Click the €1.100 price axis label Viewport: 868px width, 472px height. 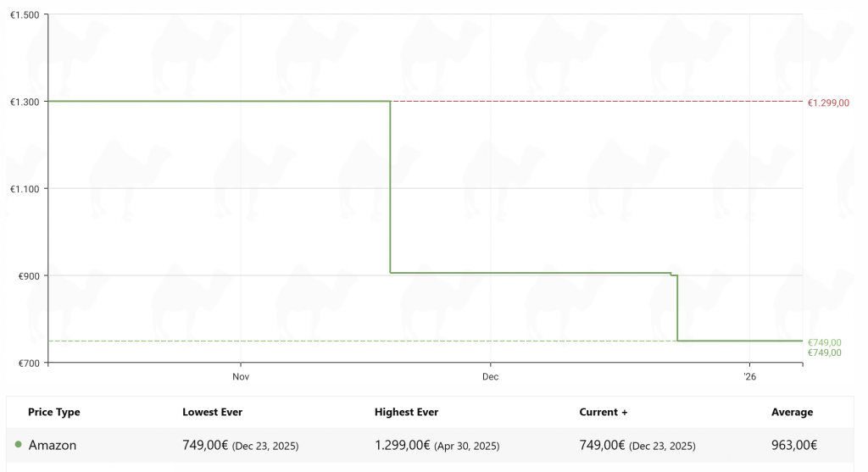coord(24,188)
